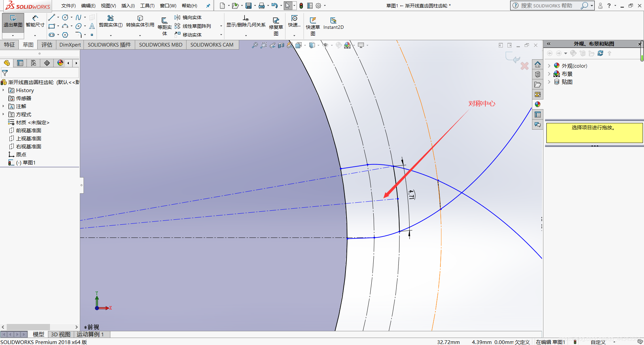Switch to the SOLIDWORKS 插件 tab
644x345 pixels.
pos(109,45)
